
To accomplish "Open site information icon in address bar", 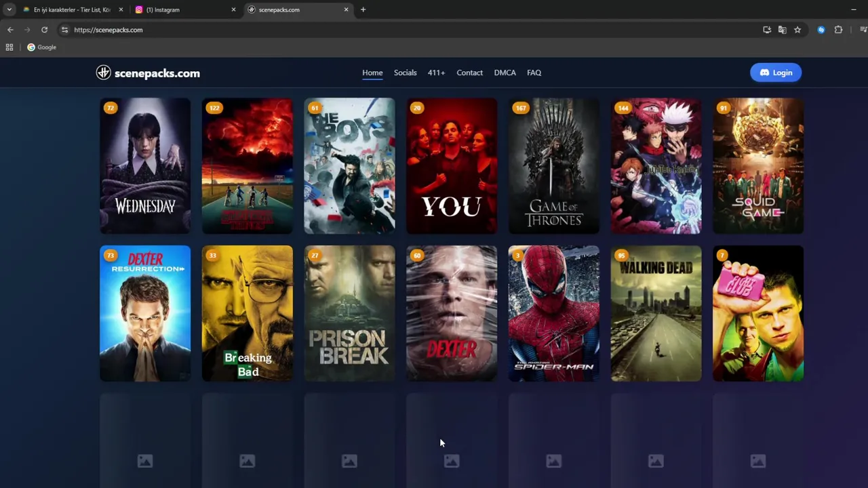I will pyautogui.click(x=64, y=30).
